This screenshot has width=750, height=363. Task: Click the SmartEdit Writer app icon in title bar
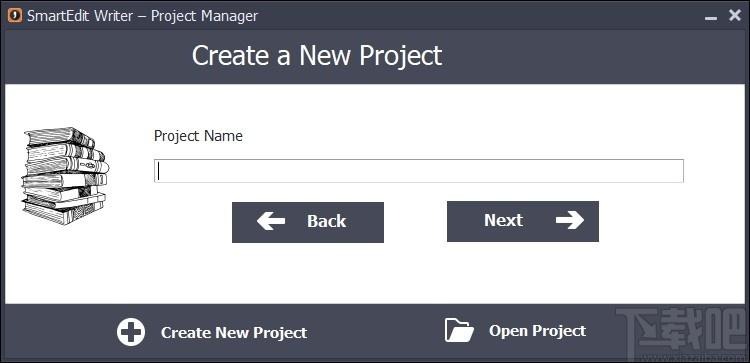coord(15,15)
